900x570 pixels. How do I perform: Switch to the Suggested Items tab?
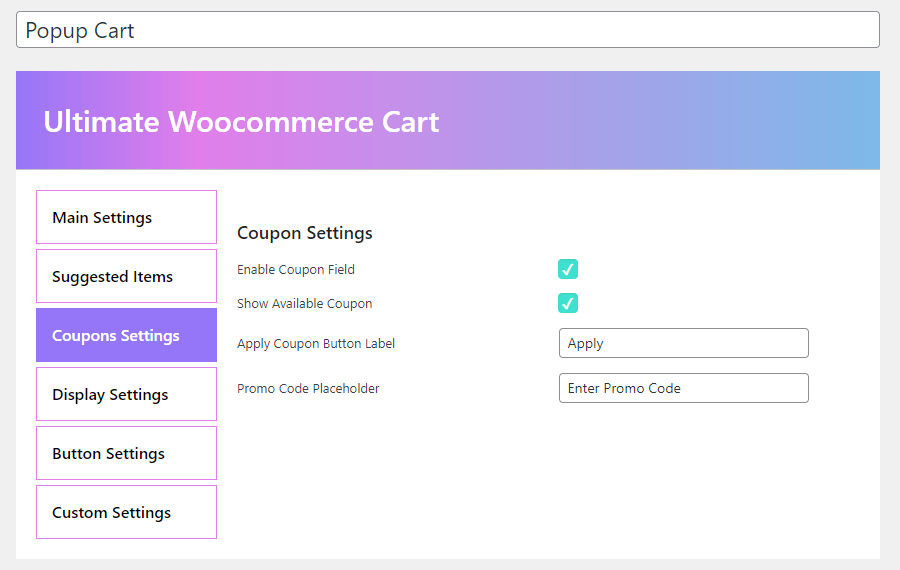pos(126,276)
